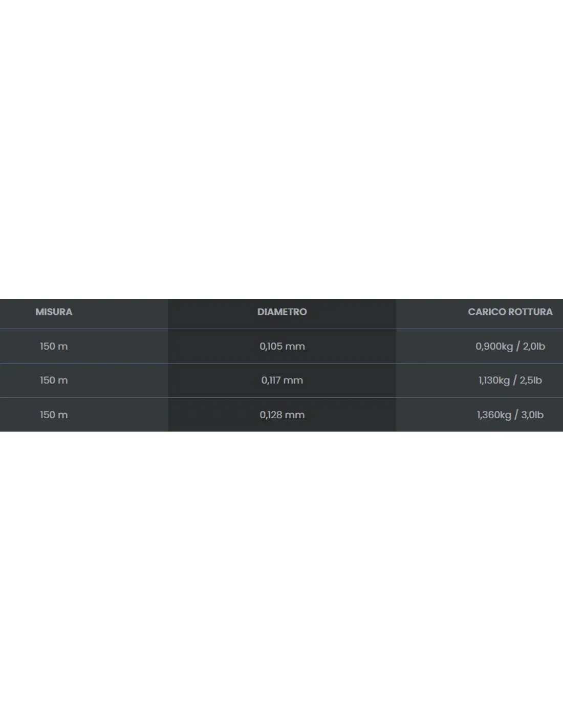Select the 0,117 mm diameter cell
Screen dimensions: 563x728
pos(282,380)
